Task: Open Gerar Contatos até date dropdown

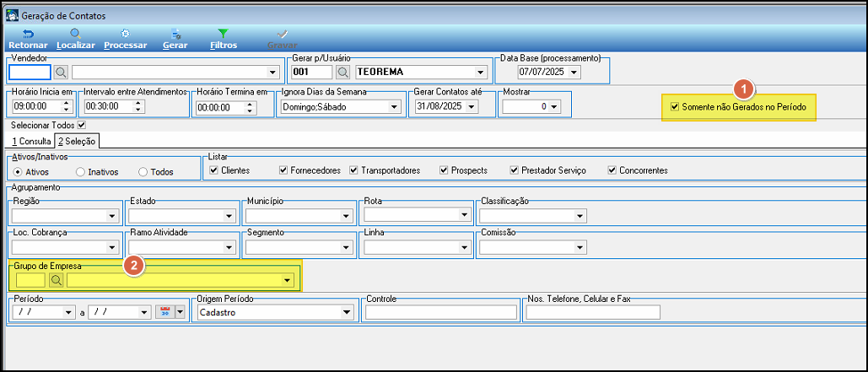Action: [x=471, y=107]
